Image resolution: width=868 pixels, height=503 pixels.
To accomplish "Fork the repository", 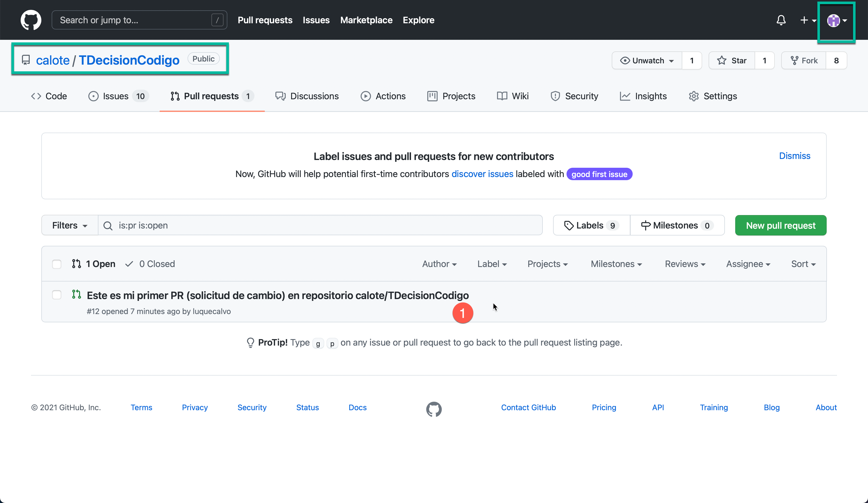I will pyautogui.click(x=804, y=61).
